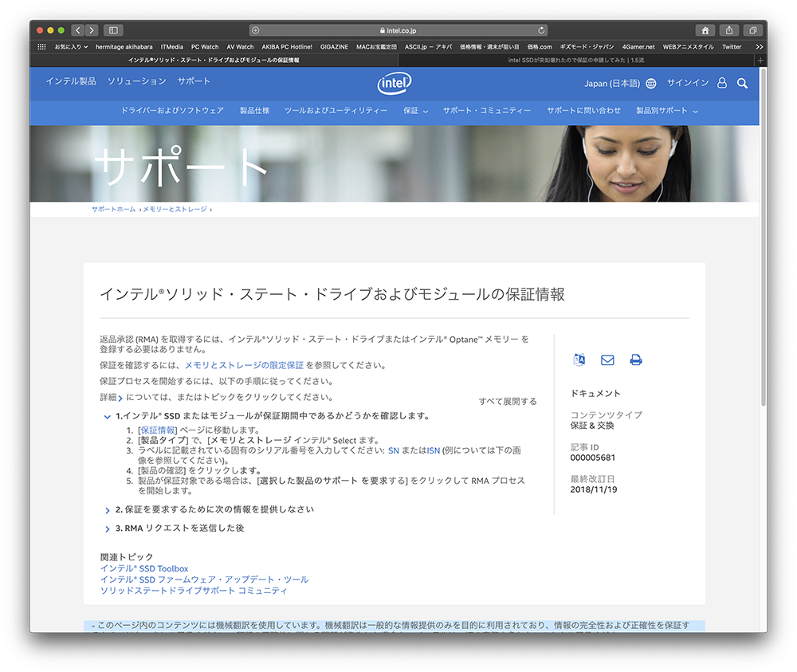Click the ISN link

(x=433, y=451)
